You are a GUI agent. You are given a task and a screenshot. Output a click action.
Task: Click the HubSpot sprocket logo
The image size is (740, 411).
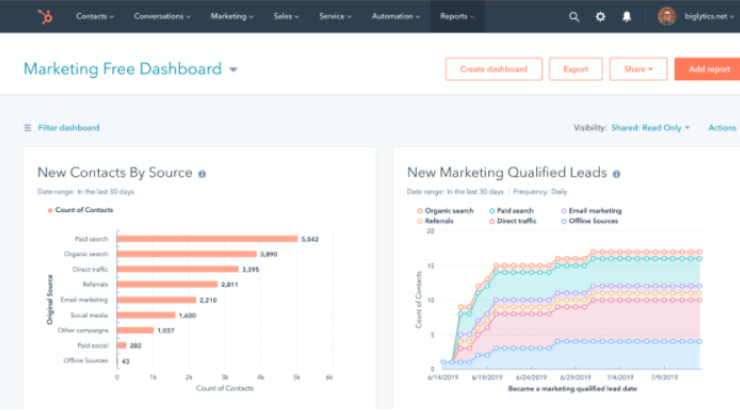[45, 17]
